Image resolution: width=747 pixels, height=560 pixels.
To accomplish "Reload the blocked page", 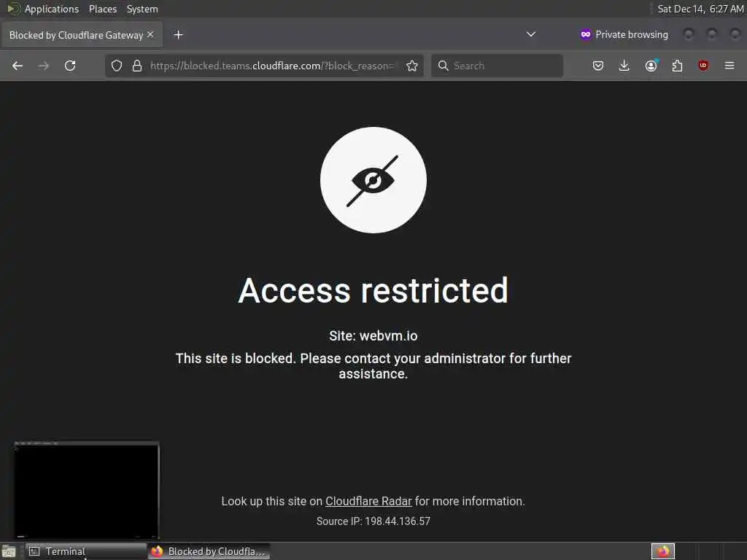I will tap(70, 66).
